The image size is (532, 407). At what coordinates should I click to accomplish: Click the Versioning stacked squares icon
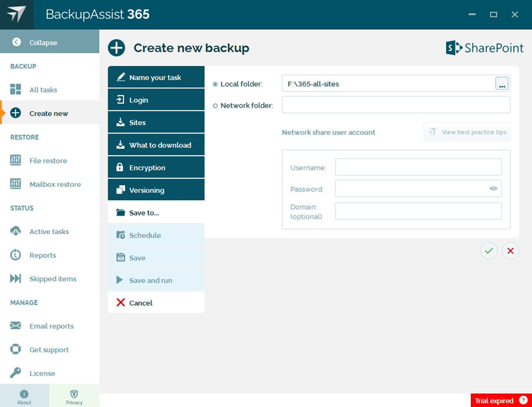(x=120, y=190)
